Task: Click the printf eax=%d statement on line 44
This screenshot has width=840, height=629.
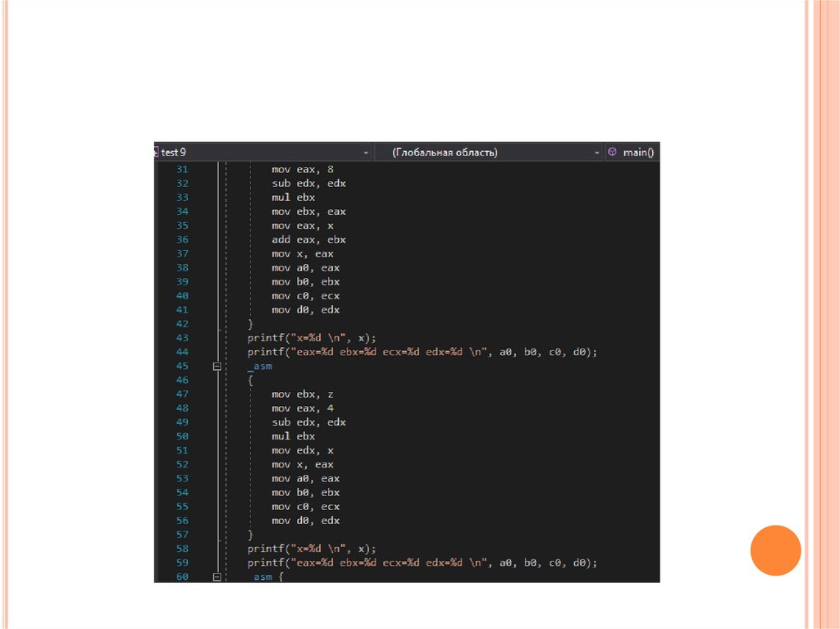Action: tap(422, 352)
